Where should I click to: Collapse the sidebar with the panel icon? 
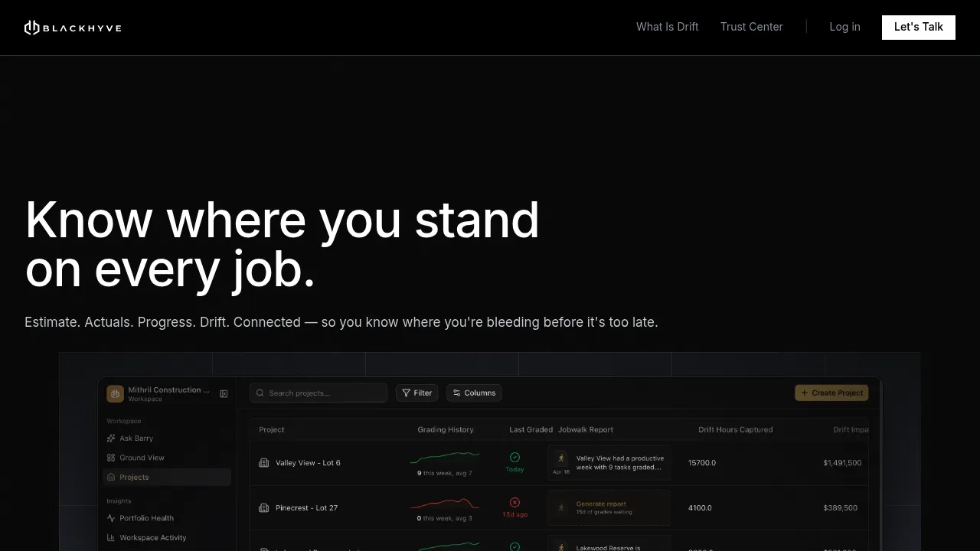224,393
